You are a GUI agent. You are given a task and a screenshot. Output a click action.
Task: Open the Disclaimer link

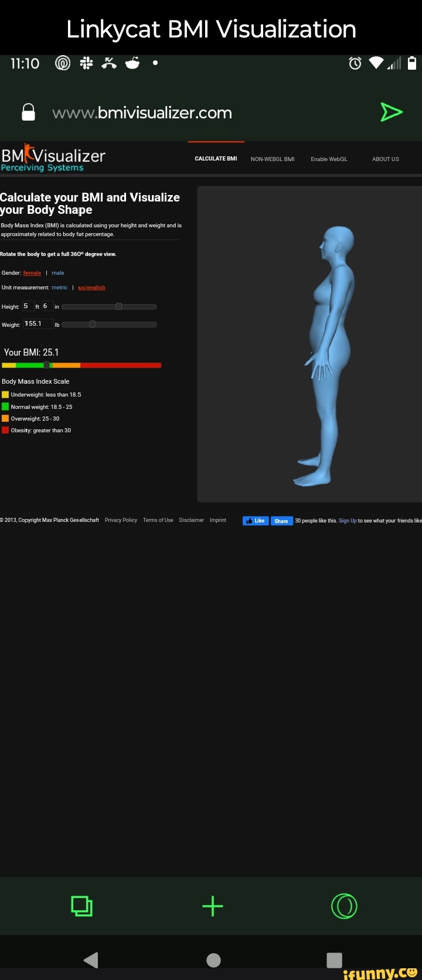[192, 520]
